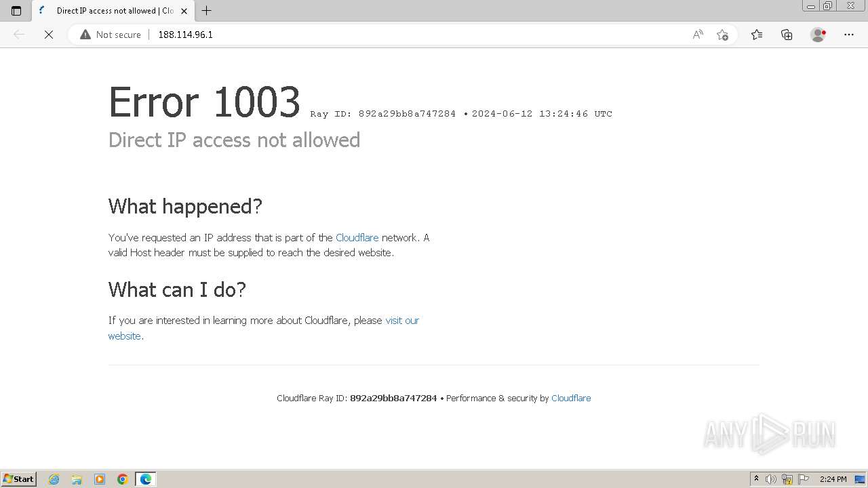This screenshot has height=488, width=868.
Task: Stop loading the page
Action: 49,35
